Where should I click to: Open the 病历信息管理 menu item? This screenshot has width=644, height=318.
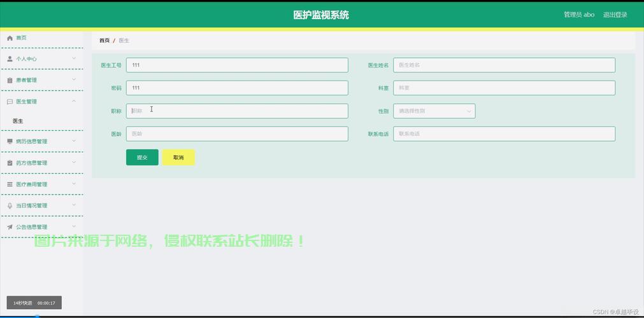[x=41, y=141]
